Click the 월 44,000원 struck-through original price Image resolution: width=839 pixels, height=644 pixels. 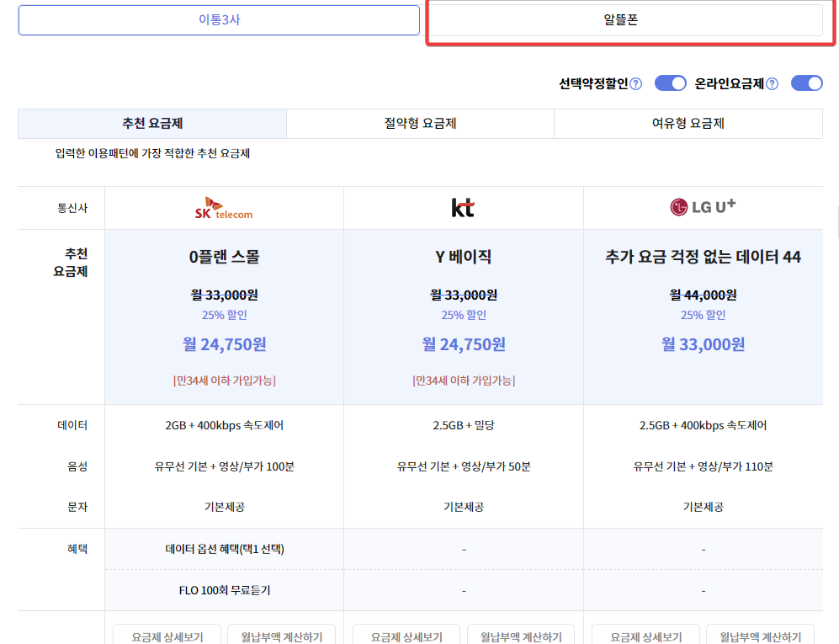[703, 295]
